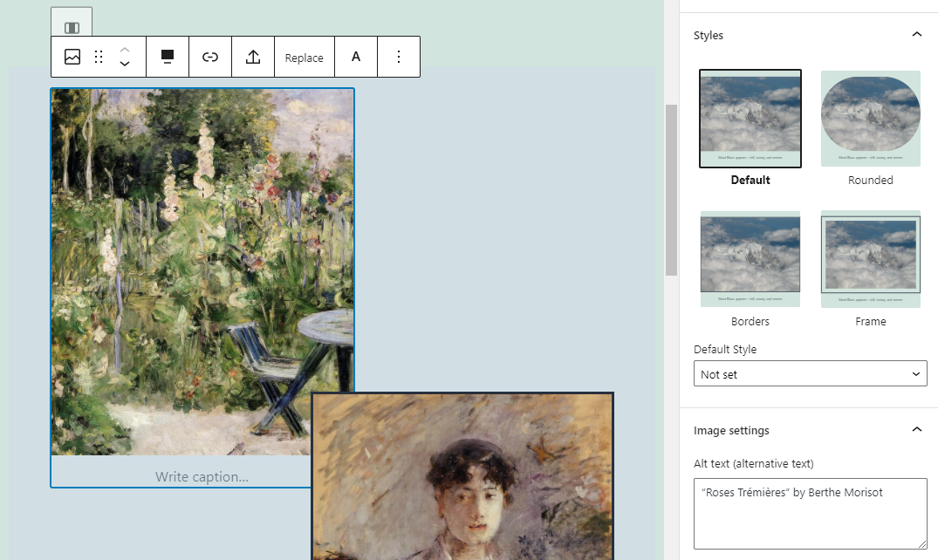The height and width of the screenshot is (560, 938).
Task: Open the block's more options menu
Action: (x=399, y=57)
